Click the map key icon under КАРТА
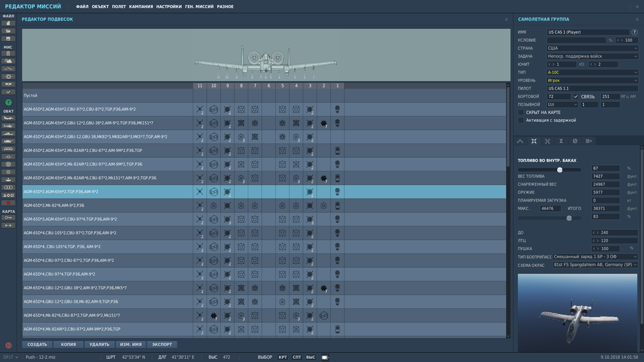 click(8, 218)
